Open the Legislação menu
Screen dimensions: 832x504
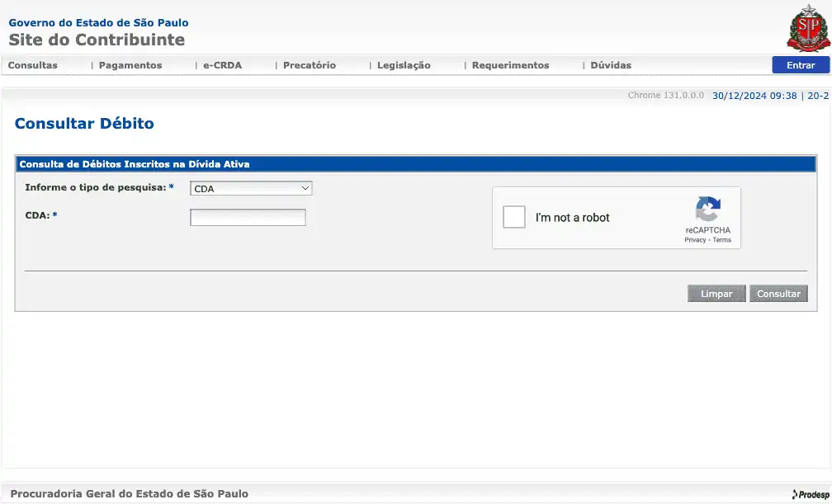pos(404,65)
